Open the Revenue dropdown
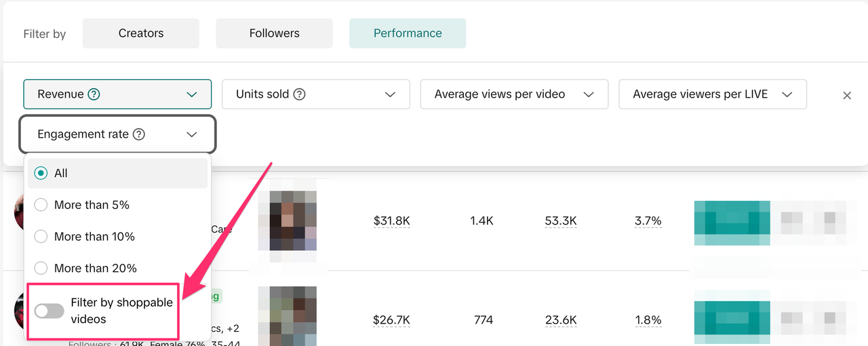 click(x=117, y=94)
